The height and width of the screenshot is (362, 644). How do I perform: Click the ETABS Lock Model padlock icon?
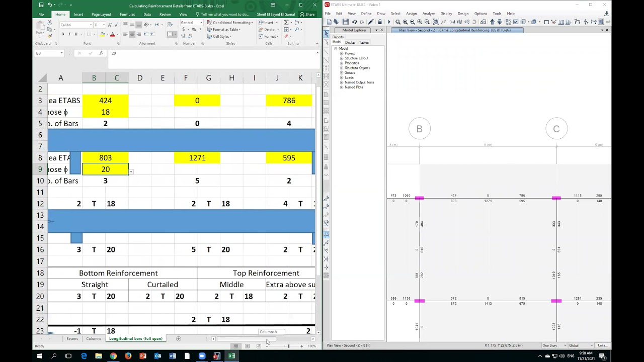[379, 22]
